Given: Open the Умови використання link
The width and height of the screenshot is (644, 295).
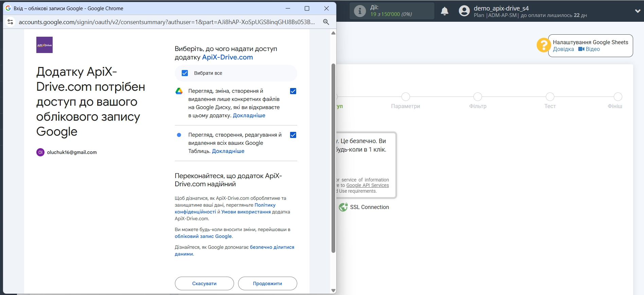Looking at the screenshot, I should pos(246,212).
